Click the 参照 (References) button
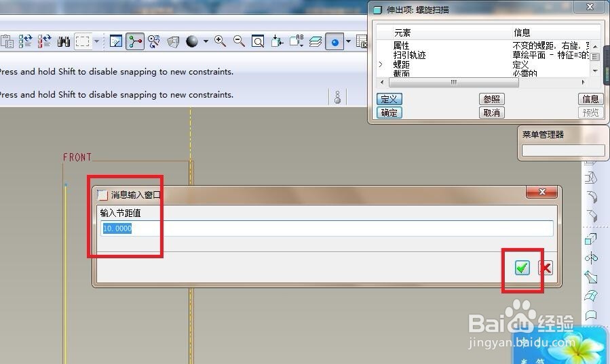 point(492,99)
